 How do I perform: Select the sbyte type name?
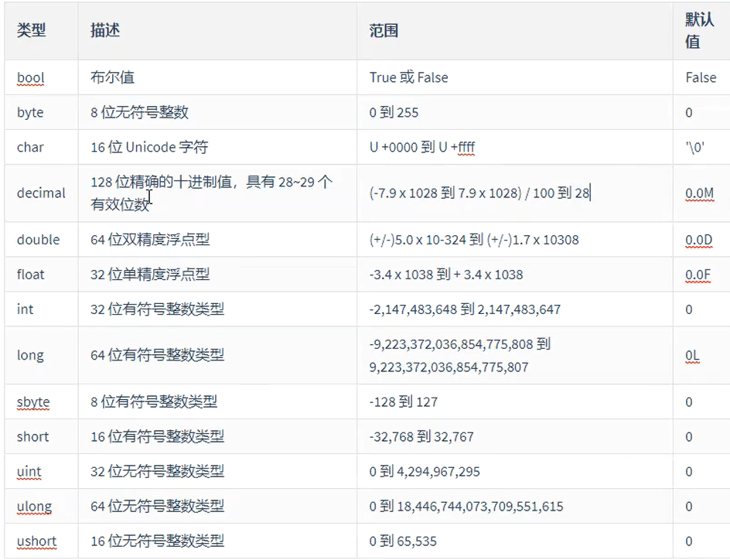pyautogui.click(x=33, y=402)
